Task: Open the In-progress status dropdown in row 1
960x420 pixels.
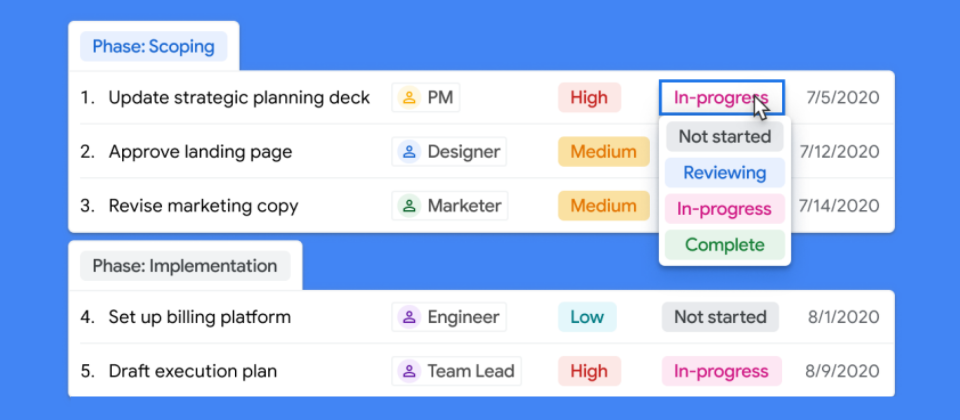Action: coord(721,97)
